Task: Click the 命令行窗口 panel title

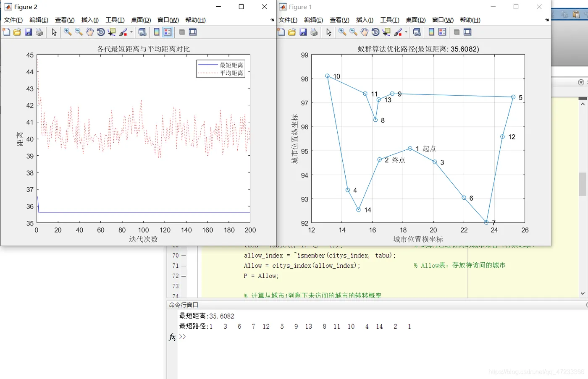Action: click(183, 305)
